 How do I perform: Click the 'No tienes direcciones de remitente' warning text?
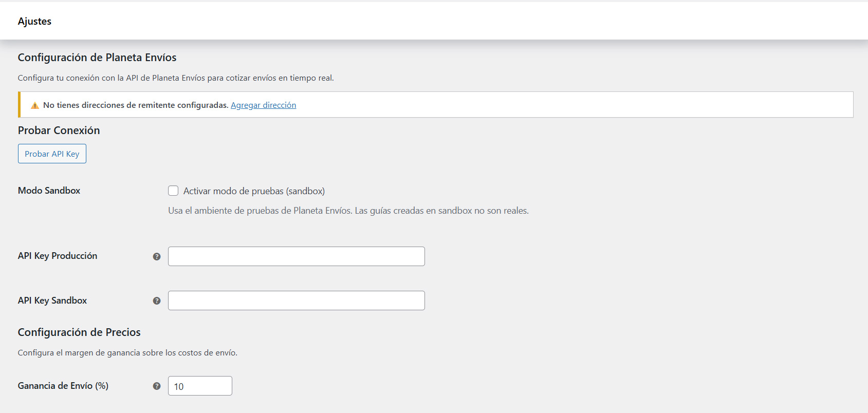[x=136, y=105]
